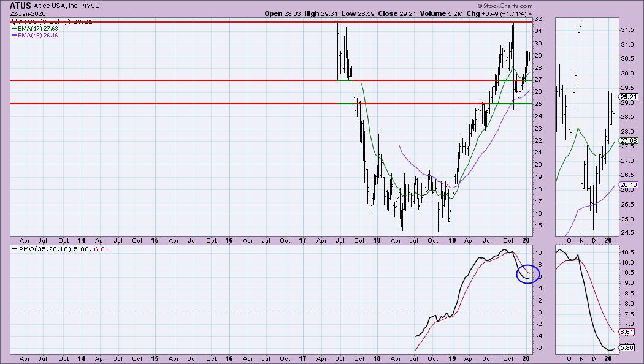Click the 24.5 label on zoom panel axis
The width and height of the screenshot is (644, 364).
coord(627,233)
